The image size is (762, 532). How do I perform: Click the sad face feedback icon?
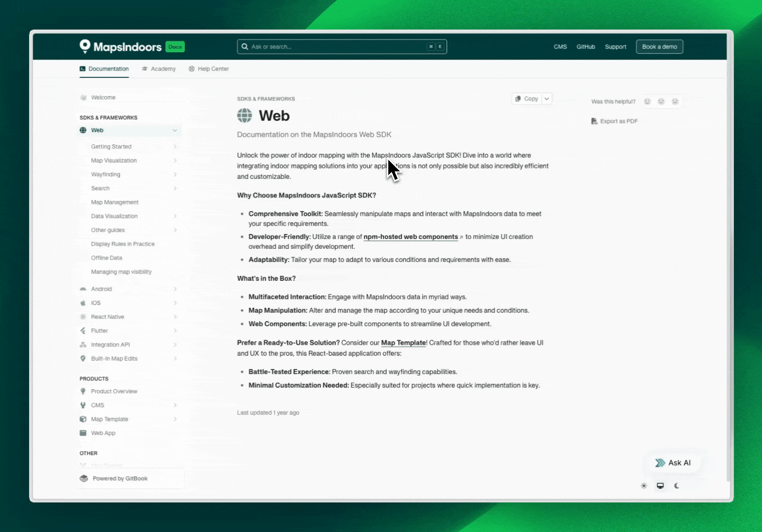[675, 101]
